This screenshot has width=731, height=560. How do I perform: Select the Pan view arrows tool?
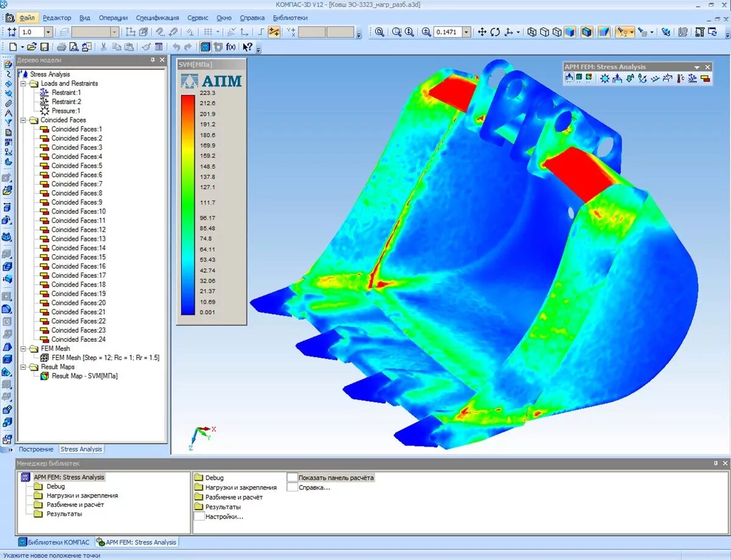point(482,32)
